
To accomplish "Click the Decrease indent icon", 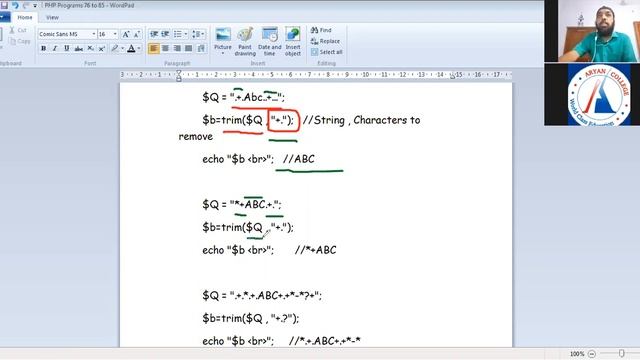I will pyautogui.click(x=154, y=34).
